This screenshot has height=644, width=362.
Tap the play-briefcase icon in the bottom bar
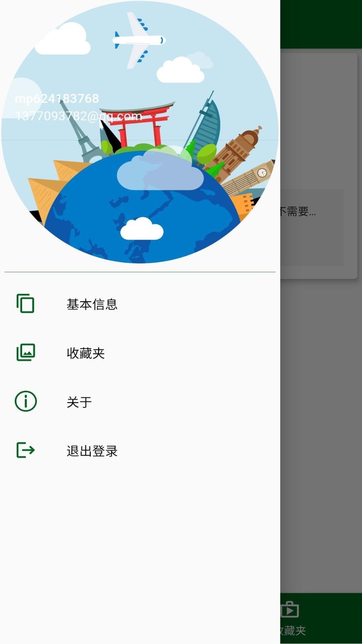click(290, 609)
